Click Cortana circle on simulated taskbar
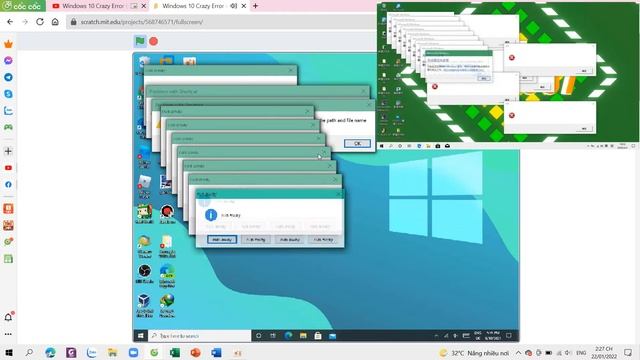The height and width of the screenshot is (360, 640). coord(258,336)
